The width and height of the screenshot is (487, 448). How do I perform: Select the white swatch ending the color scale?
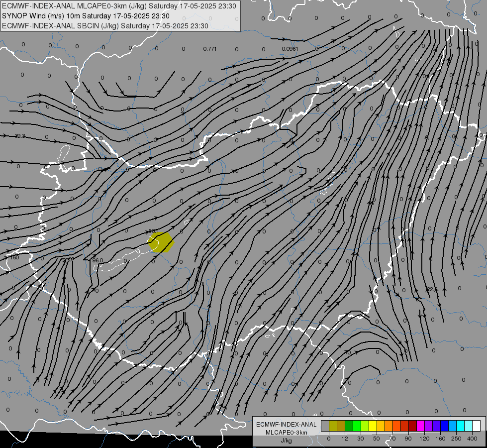[x=476, y=426]
